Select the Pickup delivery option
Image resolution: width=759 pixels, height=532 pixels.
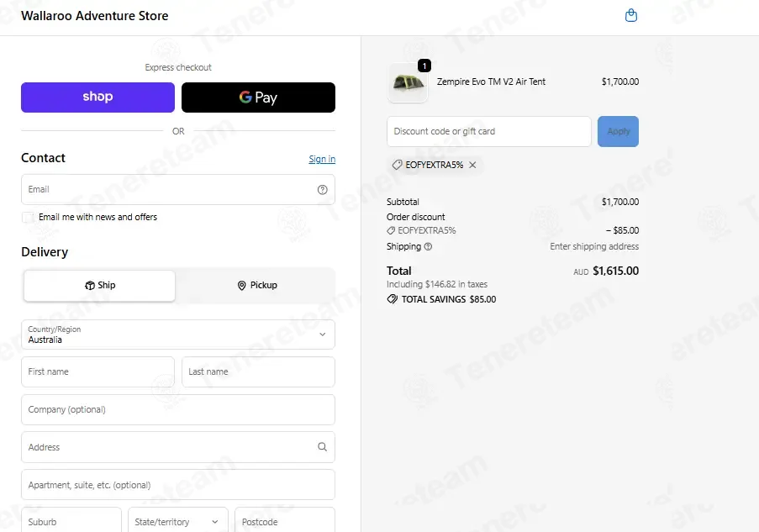257,286
